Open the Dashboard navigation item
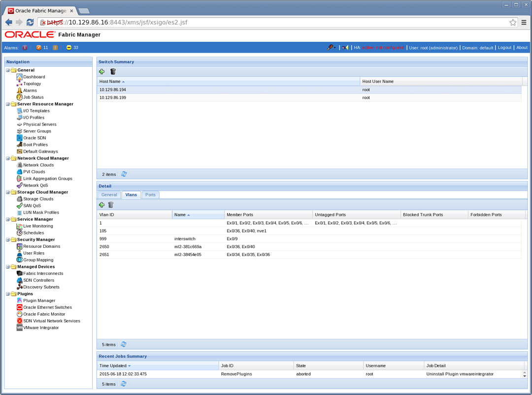Viewport: 532px width, 395px height. coord(34,77)
